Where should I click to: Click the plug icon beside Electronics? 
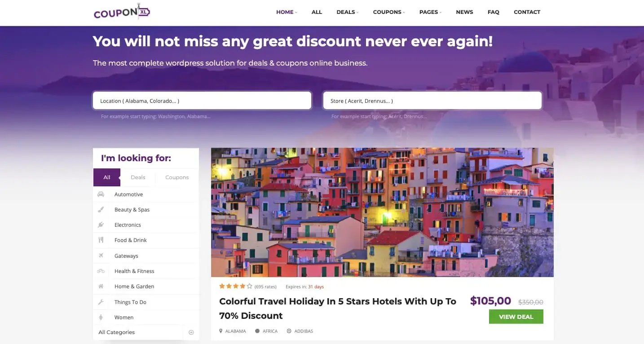pos(101,225)
